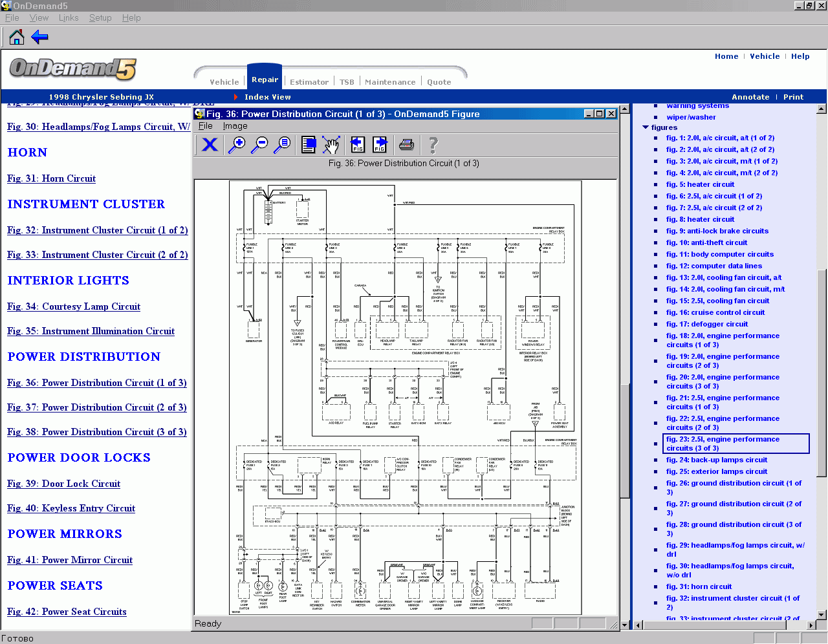828x644 pixels.
Task: Select fig. 31: horn circuit in tree
Action: [x=699, y=586]
